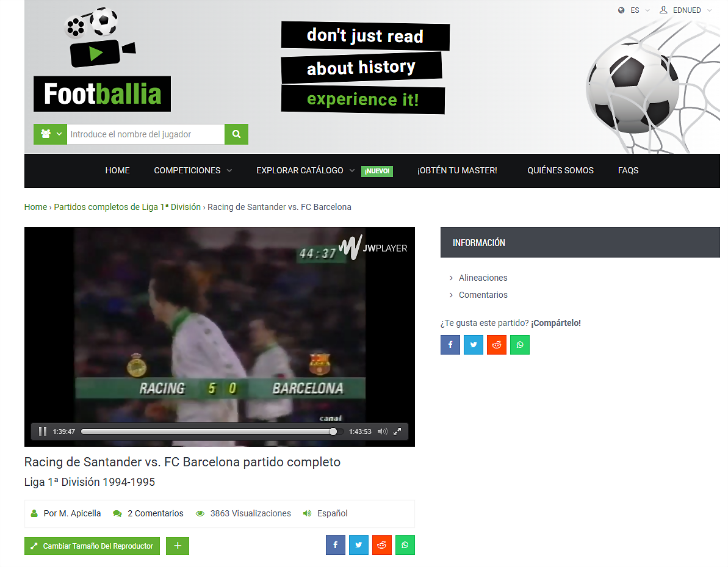Click the total duration 1:43:53
This screenshot has width=728, height=567.
pos(360,432)
